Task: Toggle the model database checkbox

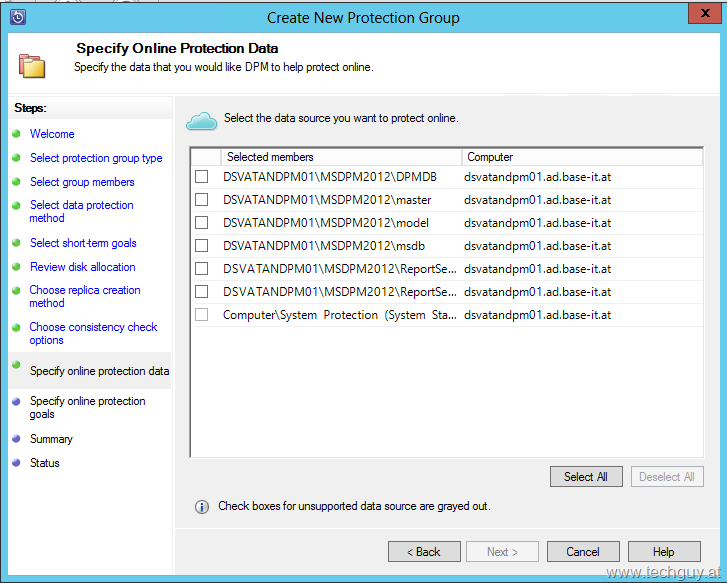Action: click(202, 223)
